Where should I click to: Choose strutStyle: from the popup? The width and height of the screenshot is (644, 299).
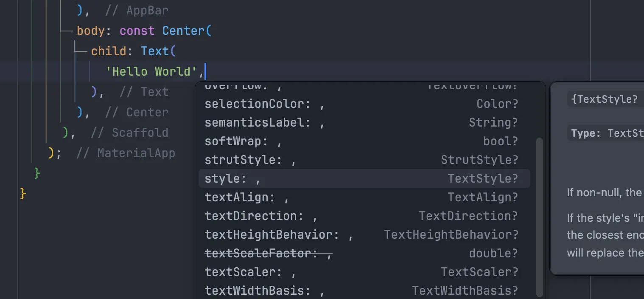tap(364, 160)
